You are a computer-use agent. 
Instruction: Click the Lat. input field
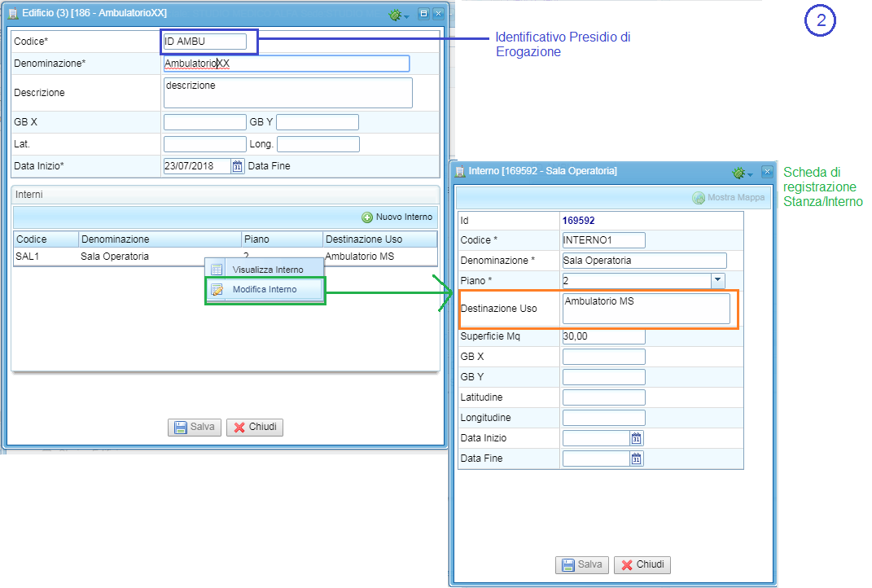pos(204,144)
